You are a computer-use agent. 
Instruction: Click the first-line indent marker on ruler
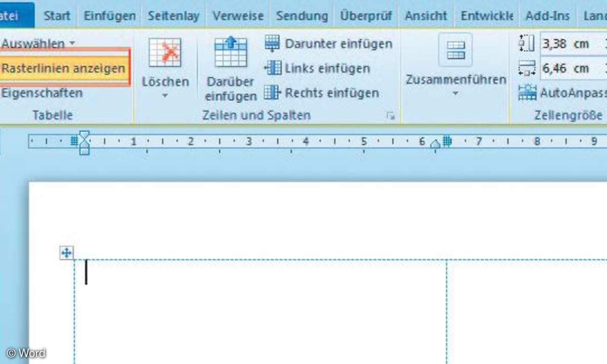(84, 135)
